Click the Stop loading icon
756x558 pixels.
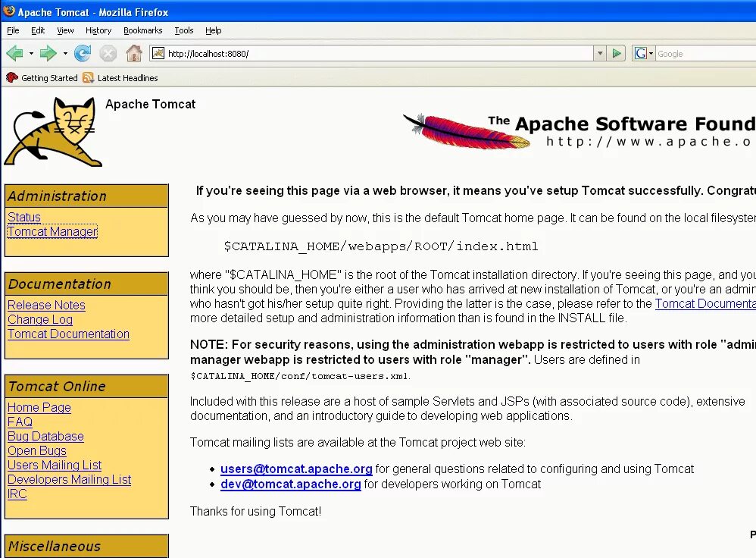(108, 53)
